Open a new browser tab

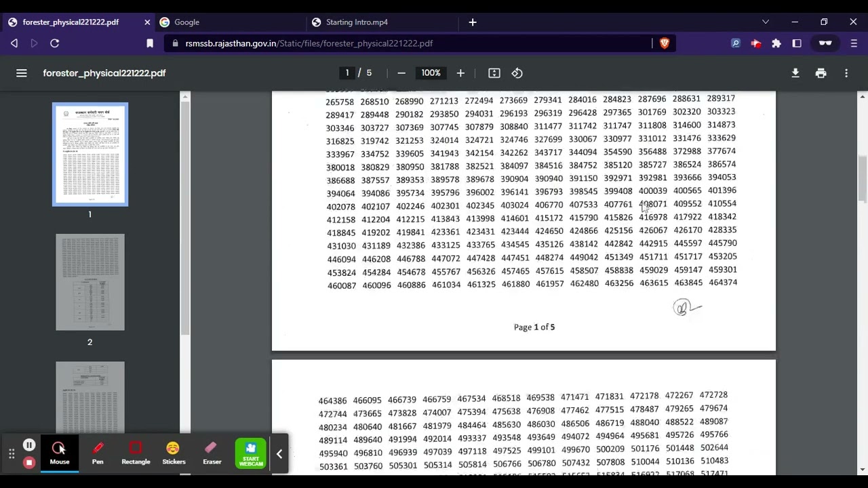point(473,22)
